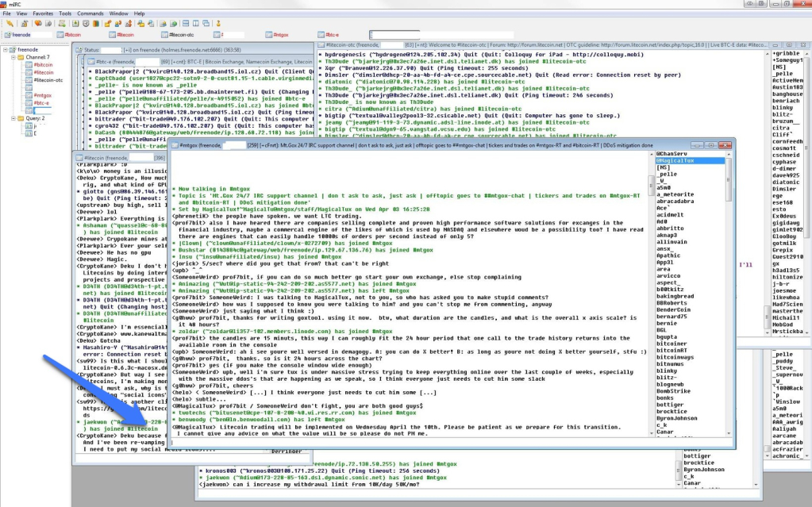Image resolution: width=812 pixels, height=507 pixels.
Task: Open DCC options toolbar icon
Action: point(129,23)
